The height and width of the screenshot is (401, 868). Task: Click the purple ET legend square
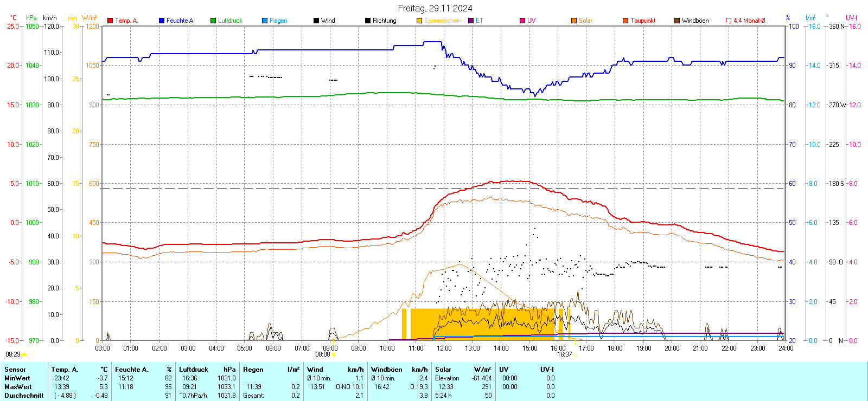[x=471, y=21]
